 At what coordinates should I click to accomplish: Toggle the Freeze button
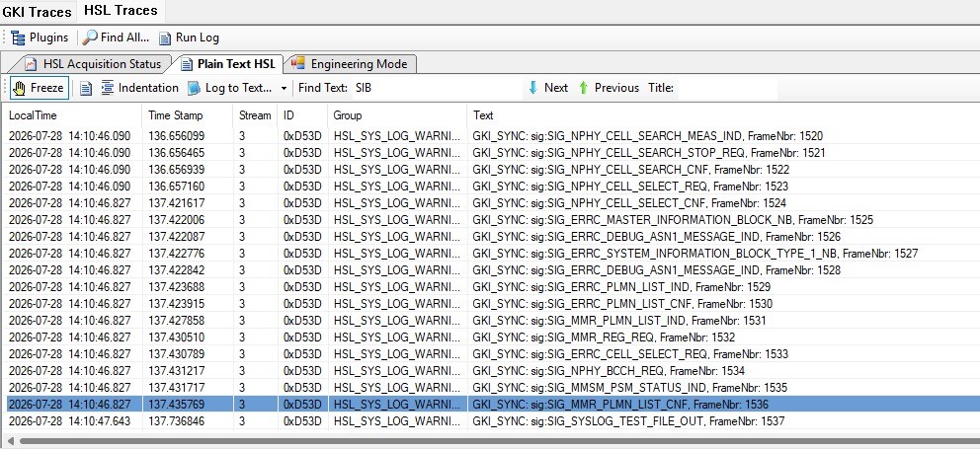(39, 88)
